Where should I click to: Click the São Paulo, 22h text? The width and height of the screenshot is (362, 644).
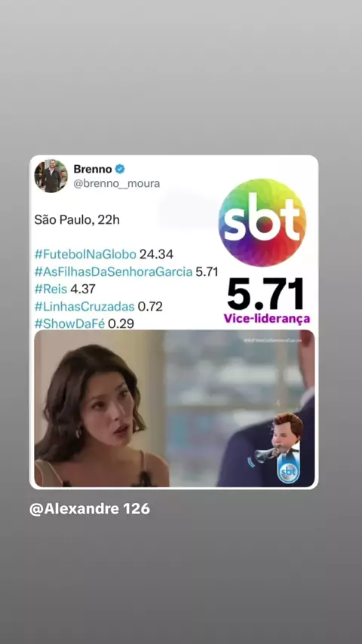[77, 219]
